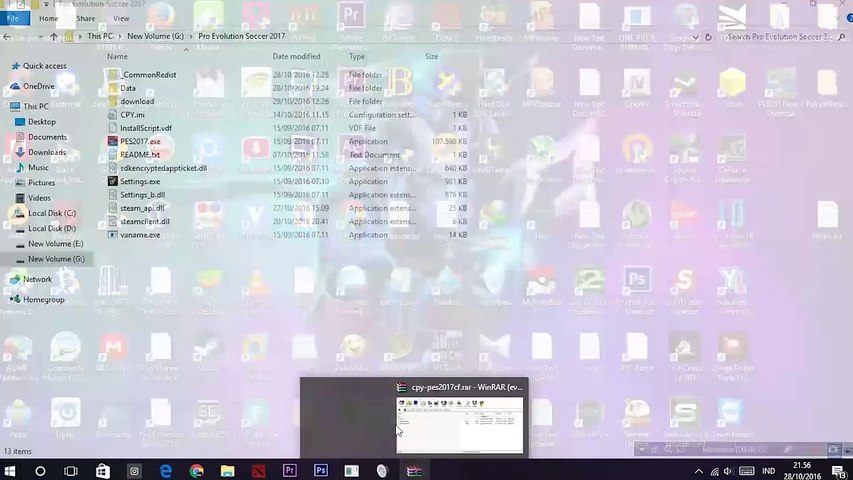Switch to File Explorer taskbar icon

coord(227,471)
